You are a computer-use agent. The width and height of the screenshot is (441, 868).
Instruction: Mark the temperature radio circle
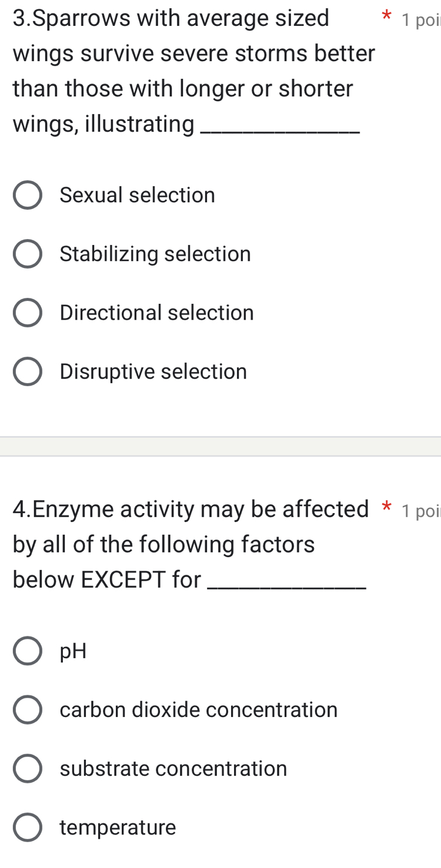[28, 827]
